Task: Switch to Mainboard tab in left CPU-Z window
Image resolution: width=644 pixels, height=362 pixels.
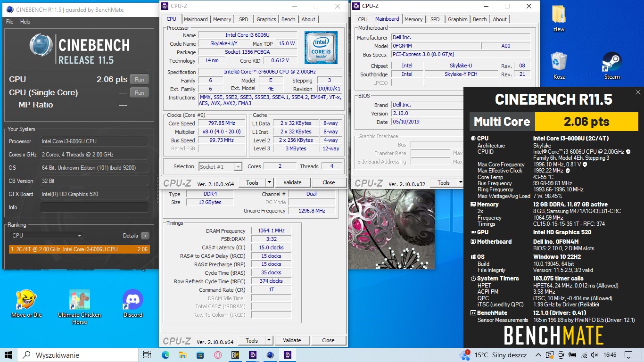Action: click(196, 19)
